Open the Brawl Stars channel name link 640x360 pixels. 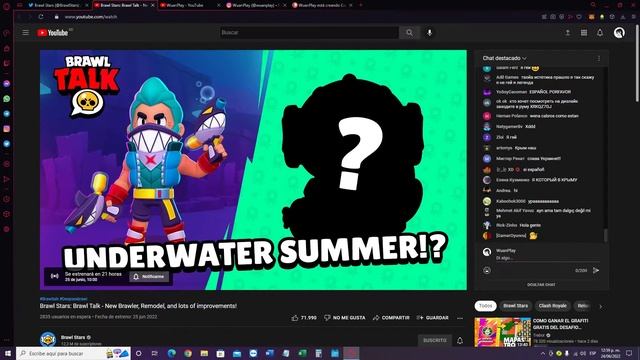[73, 337]
